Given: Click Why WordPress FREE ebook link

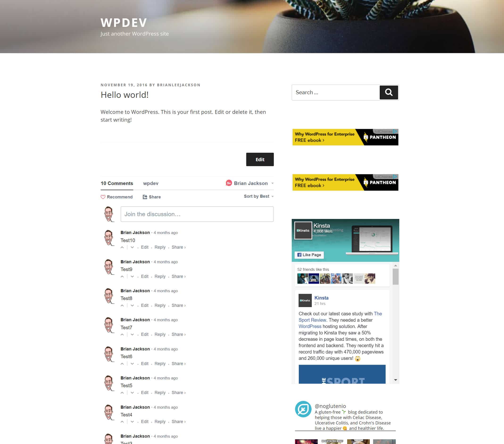Looking at the screenshot, I should click(324, 137).
